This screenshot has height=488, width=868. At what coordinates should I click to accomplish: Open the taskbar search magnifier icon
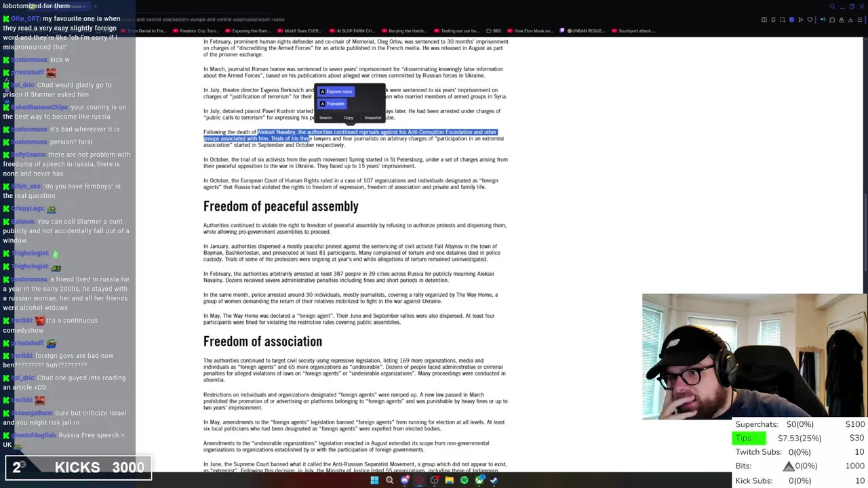tap(389, 480)
